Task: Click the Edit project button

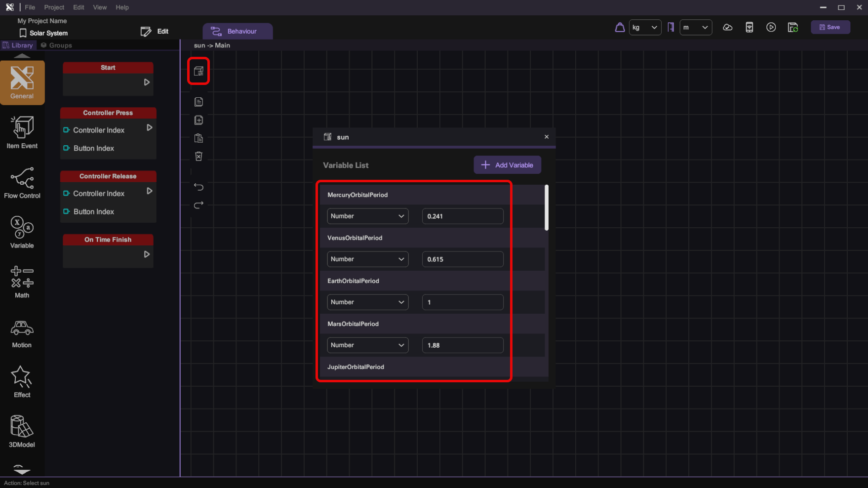Action: tap(155, 32)
